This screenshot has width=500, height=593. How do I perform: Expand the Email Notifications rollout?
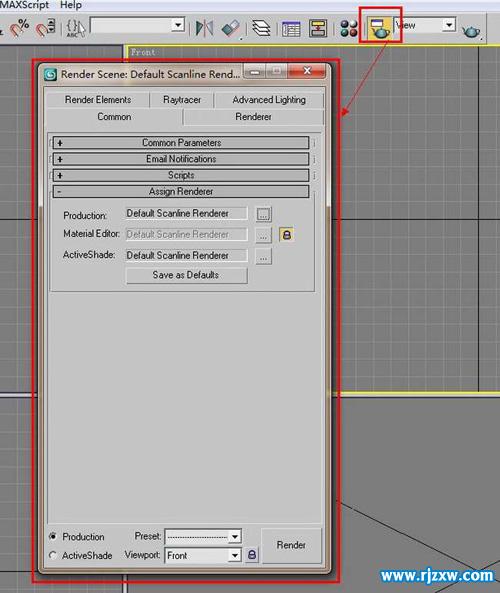click(181, 159)
